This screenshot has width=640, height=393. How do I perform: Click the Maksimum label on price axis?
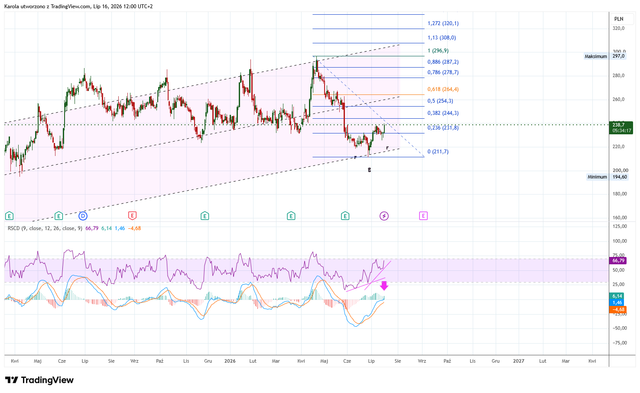pyautogui.click(x=596, y=56)
